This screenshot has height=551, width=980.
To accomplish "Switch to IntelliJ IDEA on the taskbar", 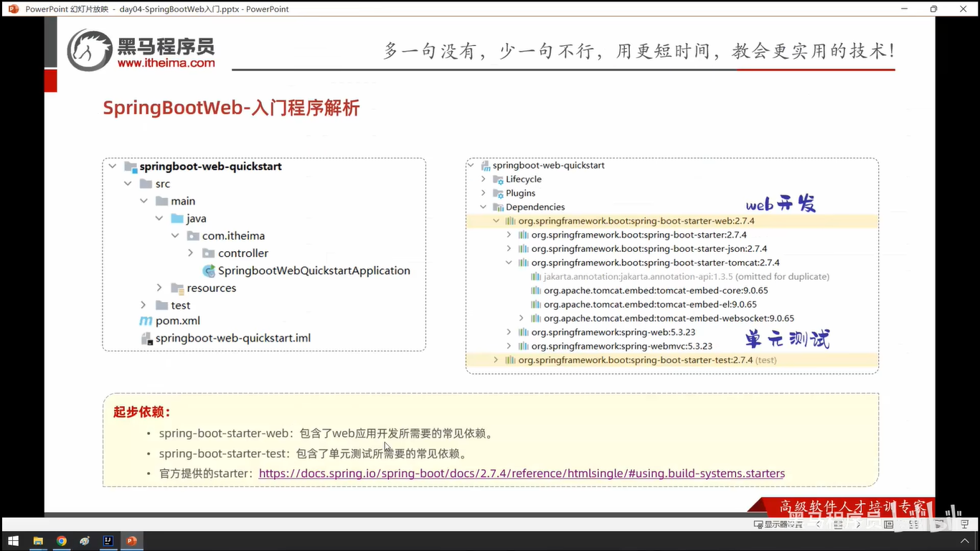I will (x=108, y=541).
